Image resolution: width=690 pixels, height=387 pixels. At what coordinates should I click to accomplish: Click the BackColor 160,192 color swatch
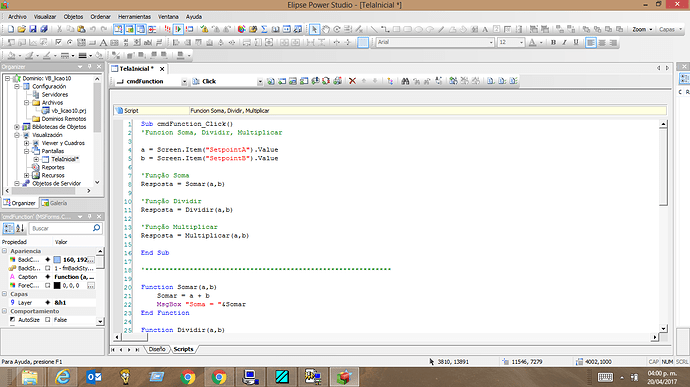pyautogui.click(x=57, y=260)
